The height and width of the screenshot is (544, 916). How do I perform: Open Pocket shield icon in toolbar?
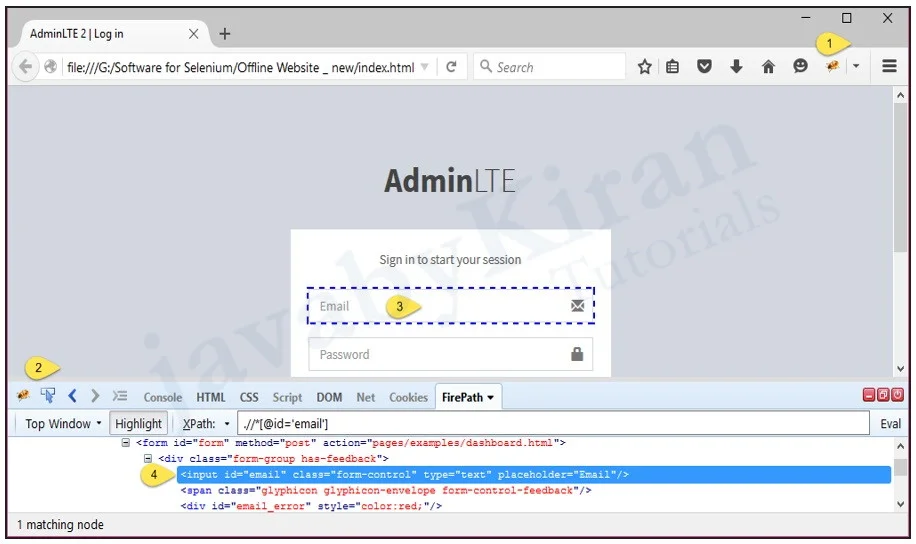tap(705, 67)
